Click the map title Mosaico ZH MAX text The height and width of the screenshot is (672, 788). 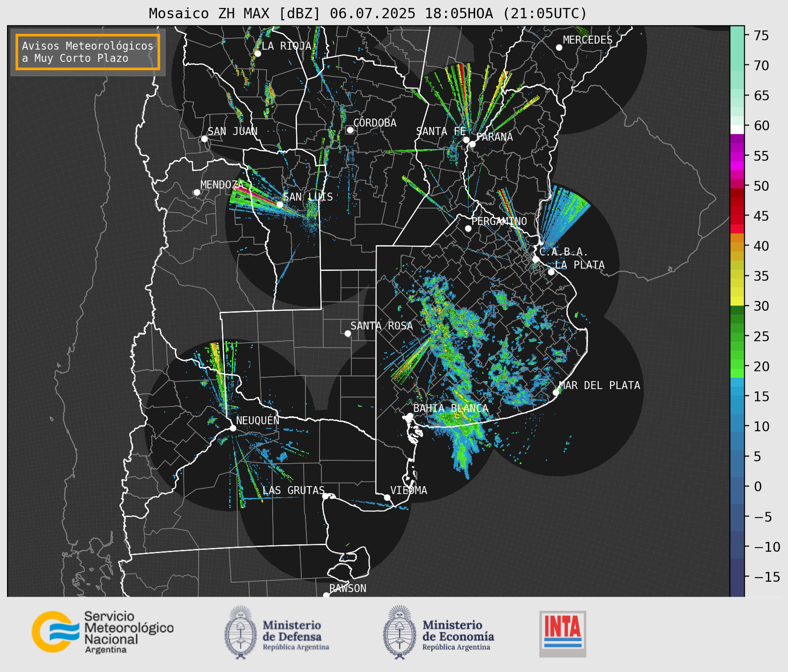[x=367, y=13]
